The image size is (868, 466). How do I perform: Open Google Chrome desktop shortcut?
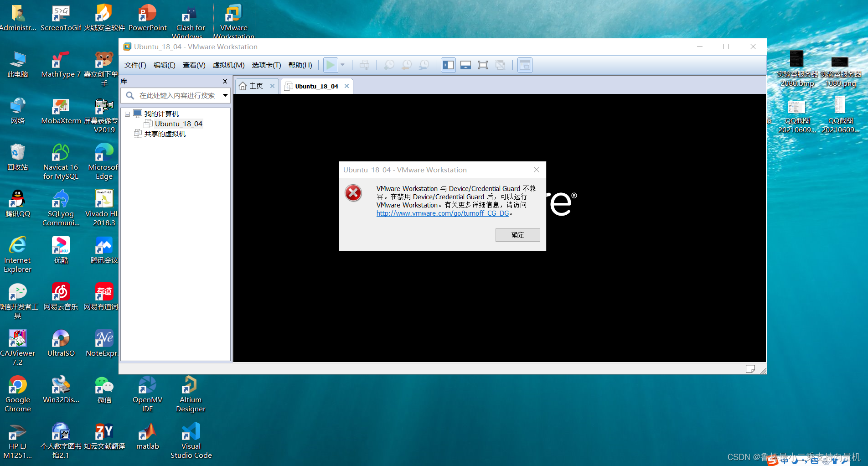(18, 395)
